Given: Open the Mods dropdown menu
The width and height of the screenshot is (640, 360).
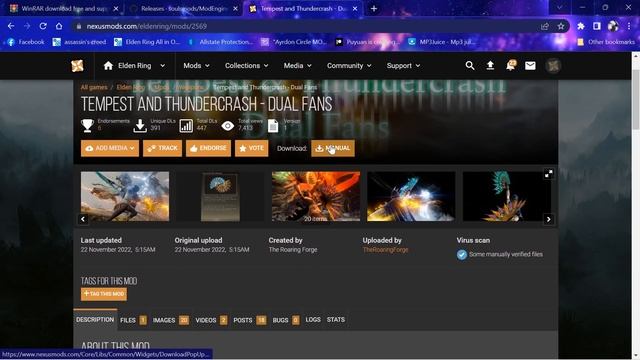Looking at the screenshot, I should point(196,66).
